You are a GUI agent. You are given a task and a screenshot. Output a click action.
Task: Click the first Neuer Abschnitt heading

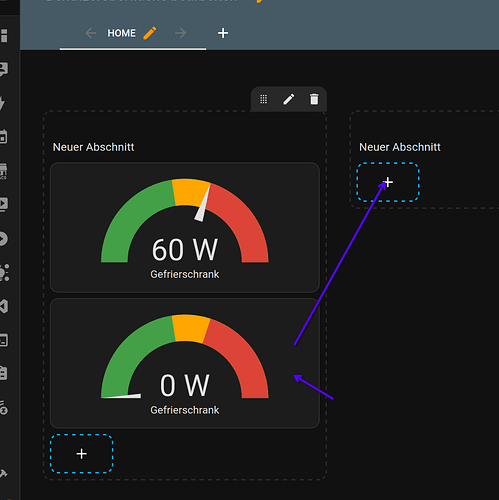point(93,147)
